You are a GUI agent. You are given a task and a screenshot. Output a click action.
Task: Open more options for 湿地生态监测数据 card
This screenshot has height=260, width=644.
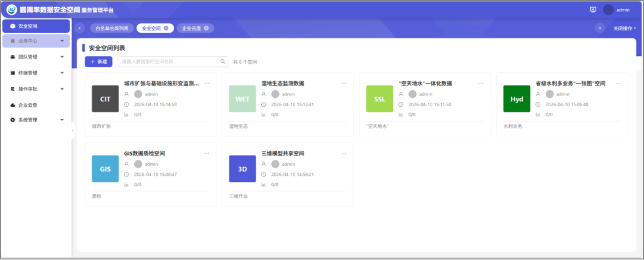pos(343,83)
